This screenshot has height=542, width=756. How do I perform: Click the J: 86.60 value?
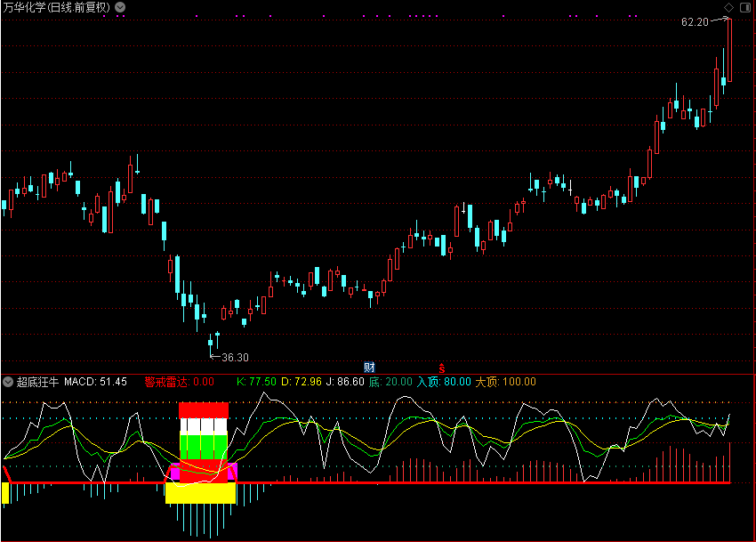(345, 382)
